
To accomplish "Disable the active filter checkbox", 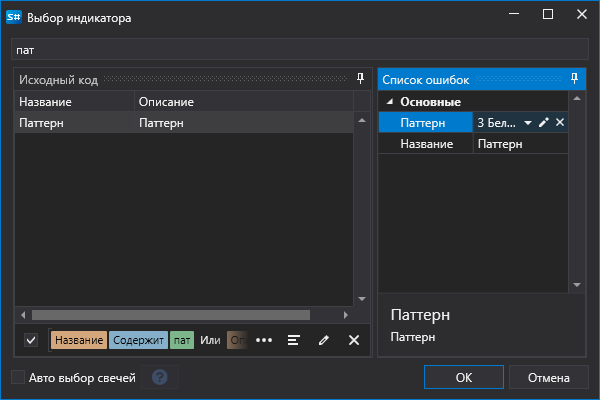I will [31, 340].
